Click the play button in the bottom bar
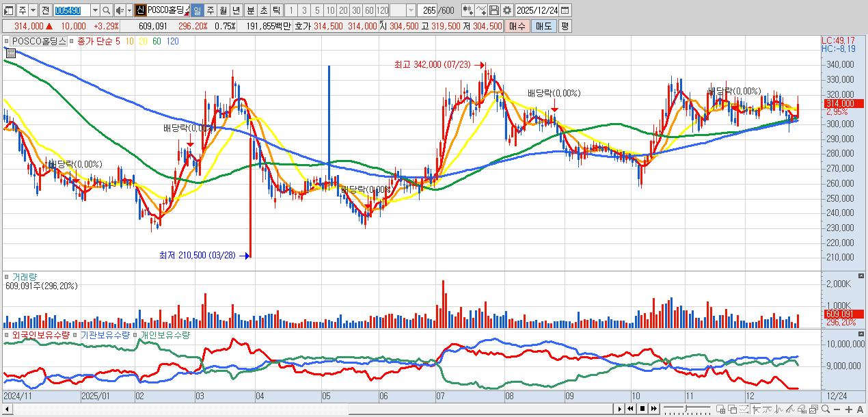This screenshot has width=868, height=417. 620,409
